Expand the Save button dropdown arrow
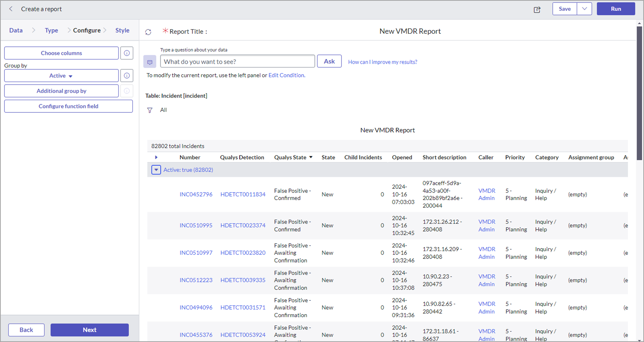Viewport: 644px width, 342px height. click(x=584, y=9)
